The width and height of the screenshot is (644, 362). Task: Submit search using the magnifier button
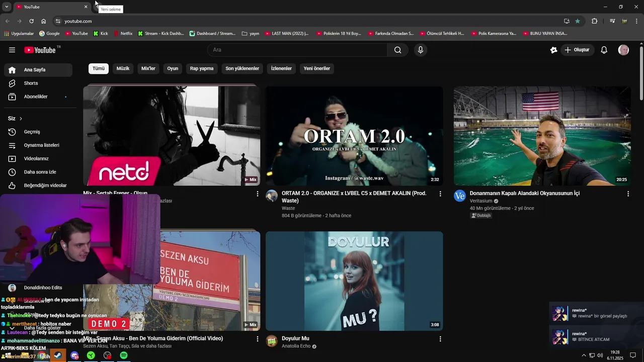397,50
